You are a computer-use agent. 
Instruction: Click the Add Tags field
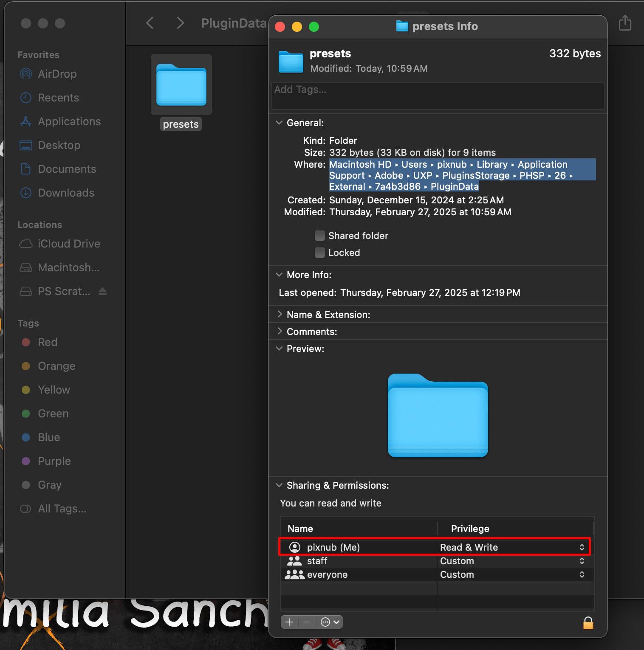[x=438, y=96]
